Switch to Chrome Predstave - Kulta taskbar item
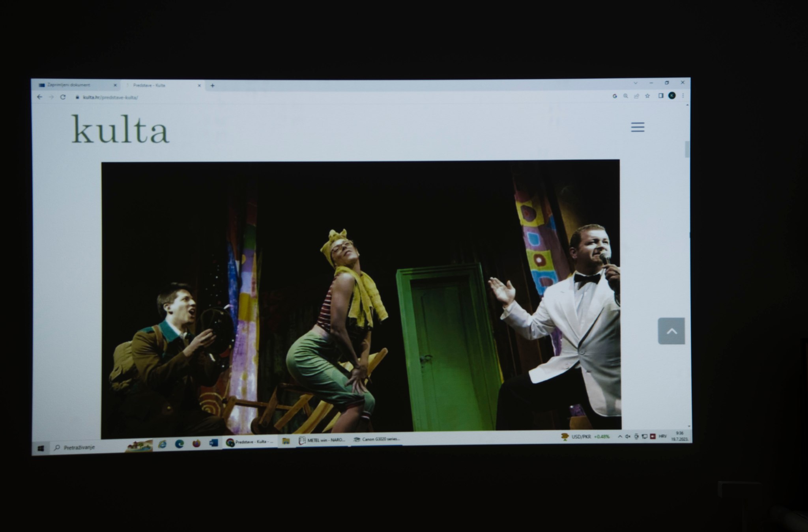 coord(250,442)
